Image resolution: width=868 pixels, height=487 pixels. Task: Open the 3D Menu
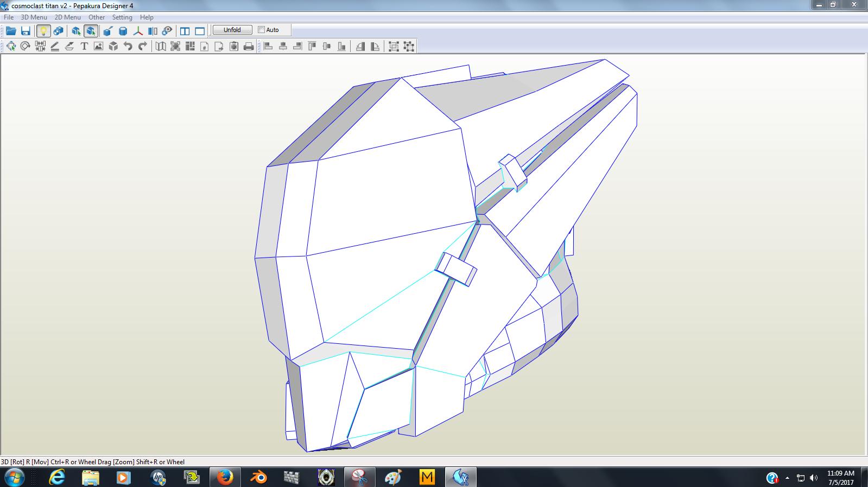tap(34, 17)
